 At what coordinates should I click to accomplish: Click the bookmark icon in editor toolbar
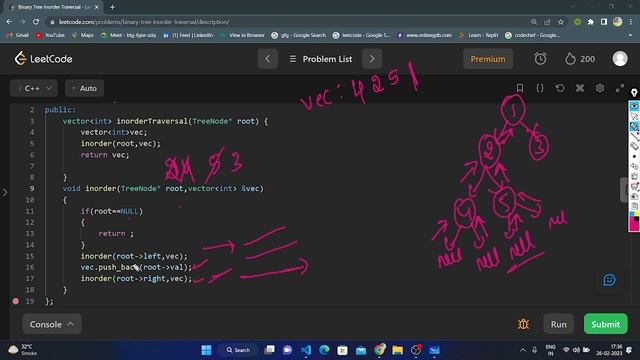coord(520,88)
